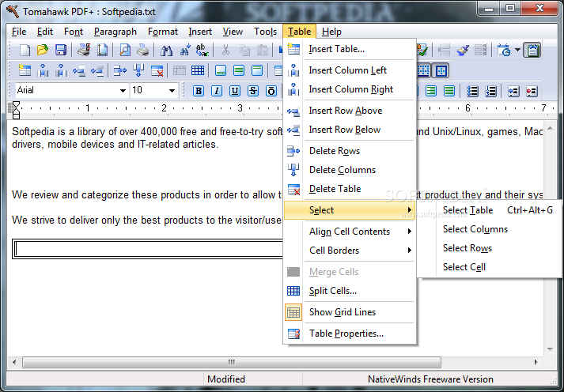Click the Insert Row Above toolbar icon
The height and width of the screenshot is (392, 564).
(79, 70)
